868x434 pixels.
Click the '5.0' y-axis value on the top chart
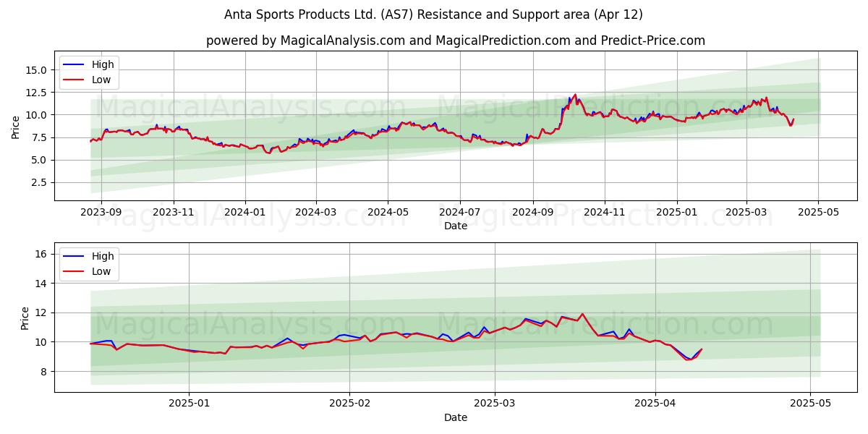(40, 160)
